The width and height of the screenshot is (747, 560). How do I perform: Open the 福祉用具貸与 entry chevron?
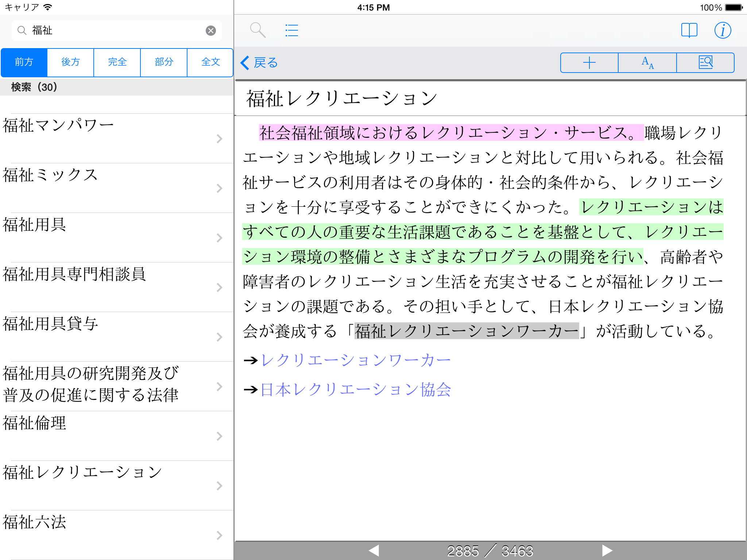(219, 337)
